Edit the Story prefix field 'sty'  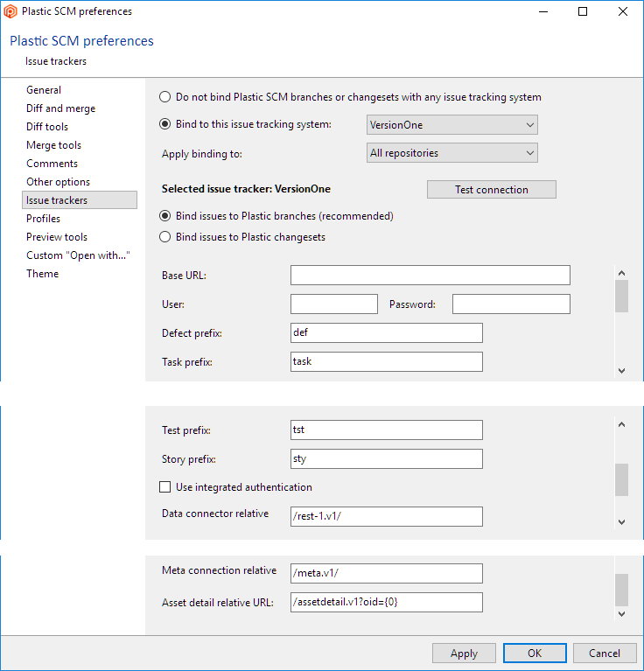point(387,458)
